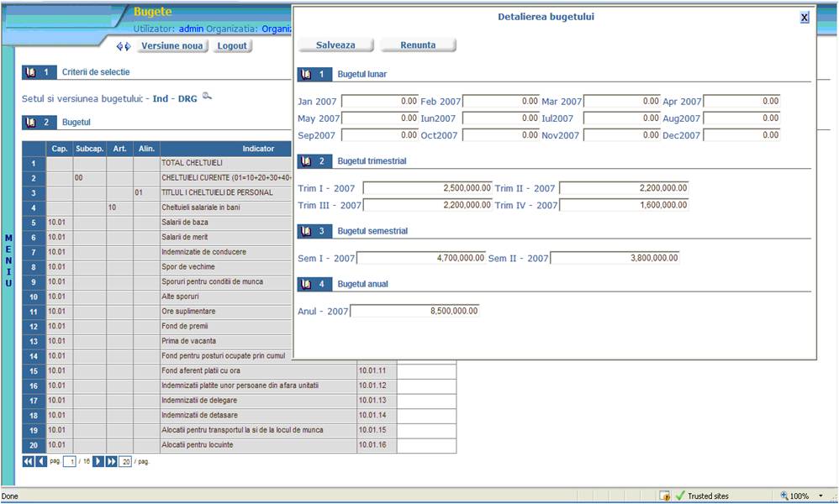
Task: Focus the Oct2007 monthly budget field
Action: point(501,135)
